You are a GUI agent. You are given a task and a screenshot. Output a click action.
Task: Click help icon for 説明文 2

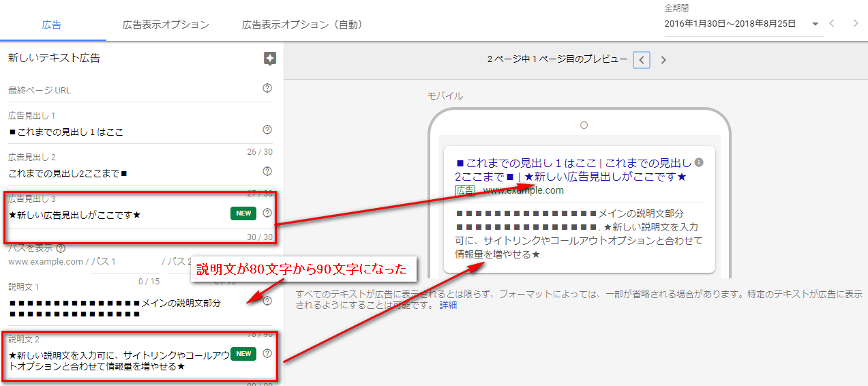click(x=267, y=353)
